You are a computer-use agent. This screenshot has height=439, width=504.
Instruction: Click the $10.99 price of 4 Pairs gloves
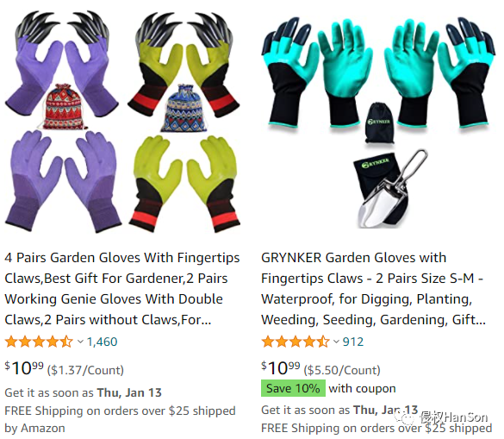pyautogui.click(x=24, y=368)
